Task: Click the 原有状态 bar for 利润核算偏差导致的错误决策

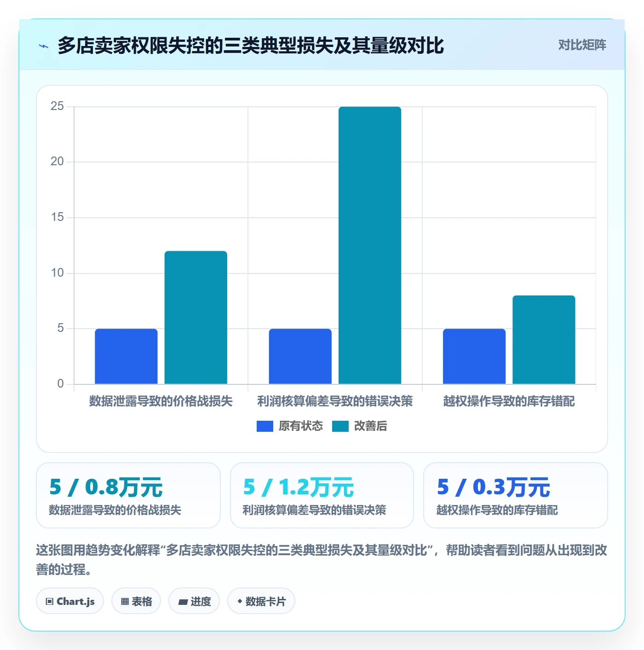Action: click(300, 356)
